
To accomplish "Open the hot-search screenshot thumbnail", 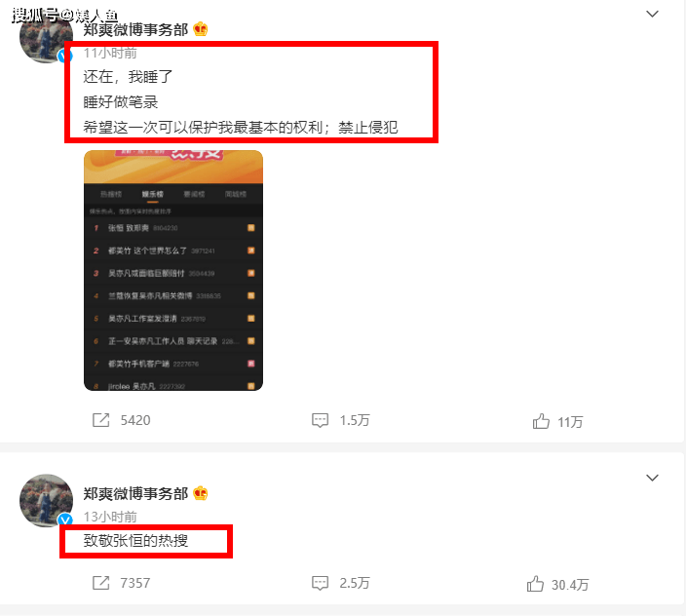I will click(173, 270).
